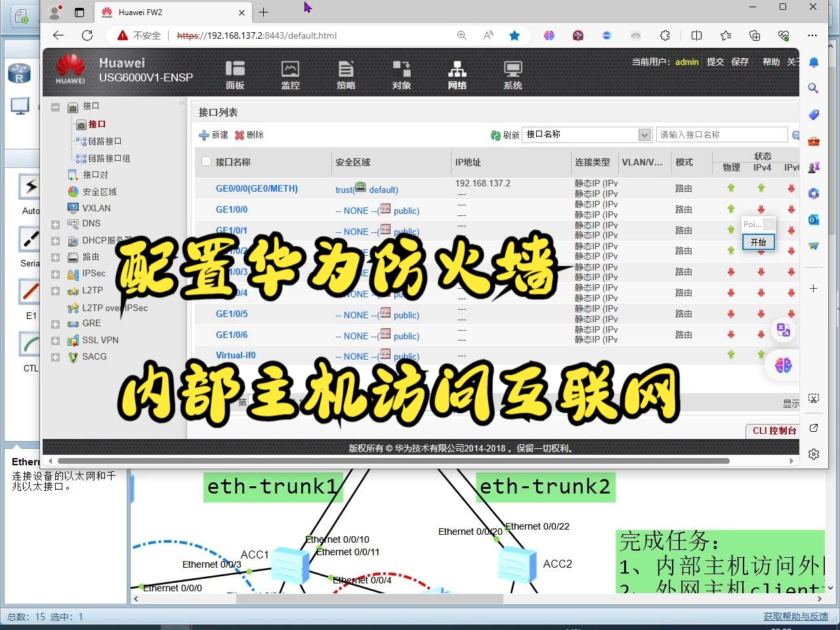
Task: Open the 监控 monitoring module
Action: 290,73
